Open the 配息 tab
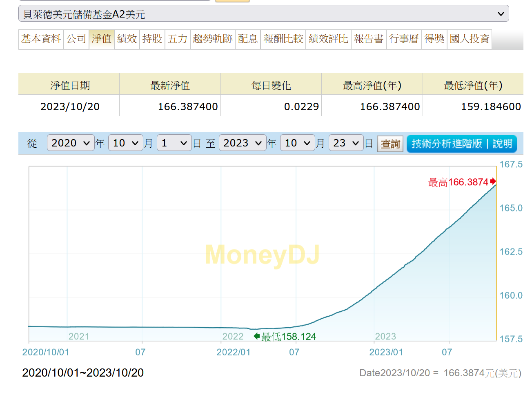The image size is (532, 397). (x=248, y=39)
